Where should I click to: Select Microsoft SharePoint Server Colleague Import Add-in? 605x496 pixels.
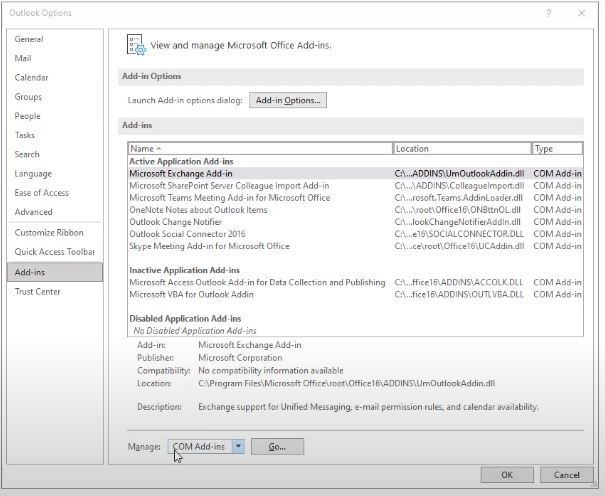pos(355,186)
